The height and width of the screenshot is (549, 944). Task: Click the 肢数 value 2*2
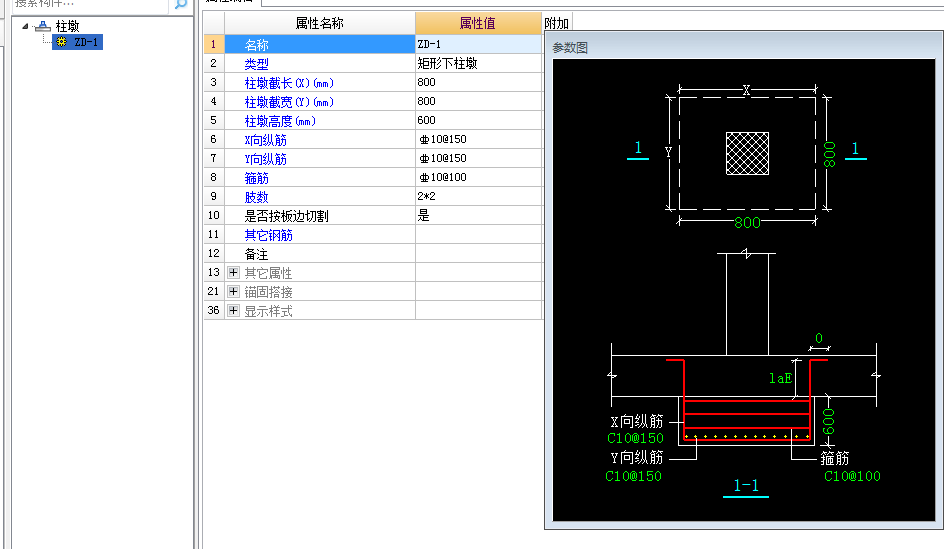[x=426, y=196]
